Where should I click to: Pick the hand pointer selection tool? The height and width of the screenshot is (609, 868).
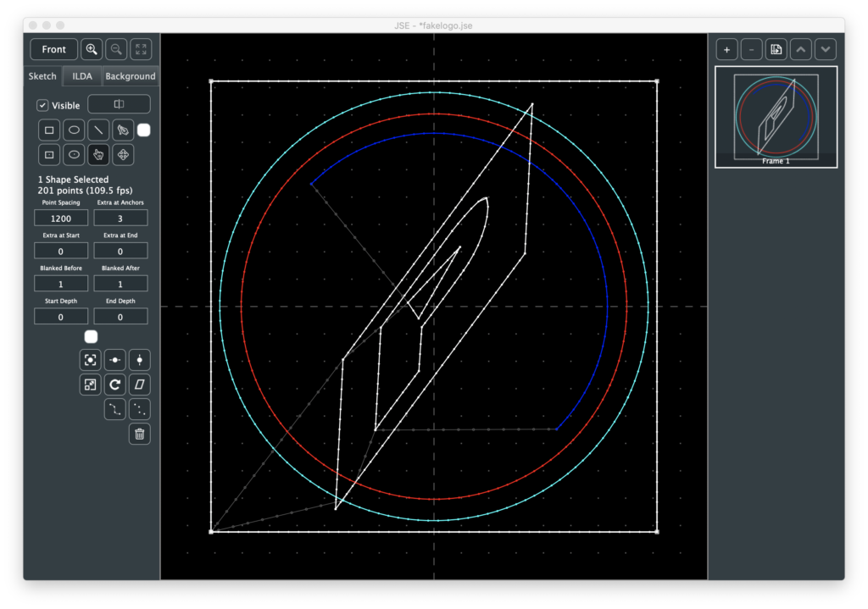[x=99, y=155]
